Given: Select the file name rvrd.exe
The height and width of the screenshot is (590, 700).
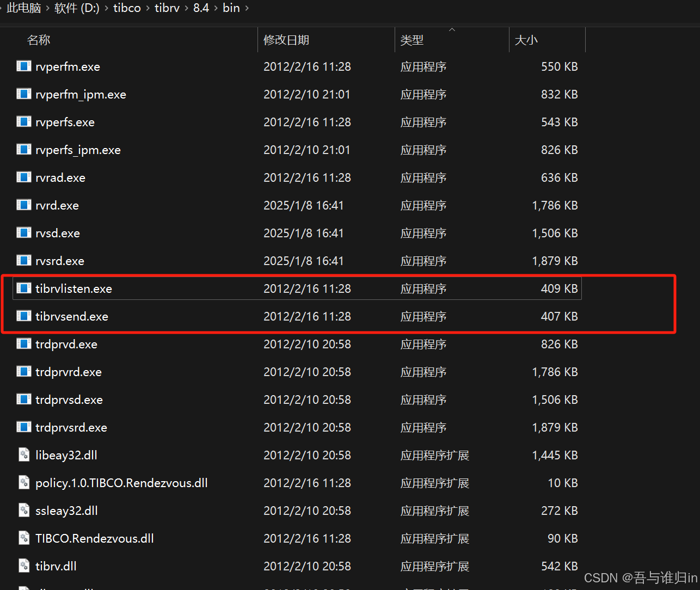Looking at the screenshot, I should point(57,205).
